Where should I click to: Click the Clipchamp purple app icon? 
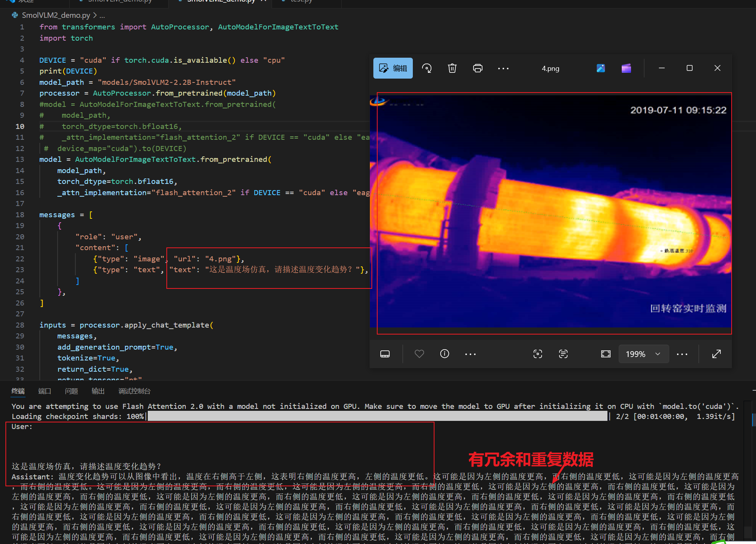[626, 69]
